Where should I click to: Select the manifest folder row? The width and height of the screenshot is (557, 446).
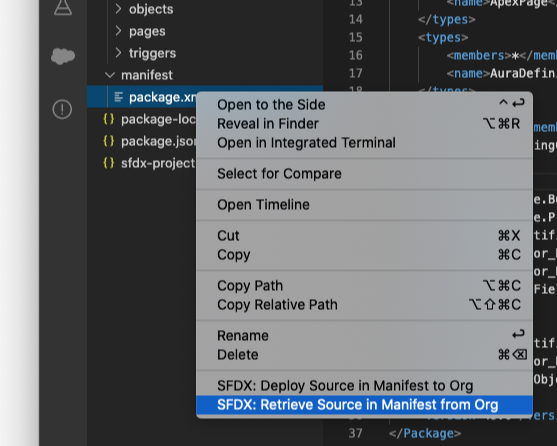(205, 75)
